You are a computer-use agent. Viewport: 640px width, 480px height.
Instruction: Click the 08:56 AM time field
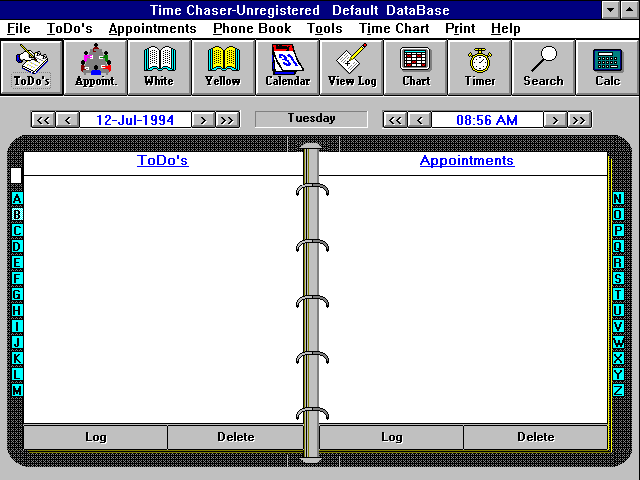tap(487, 120)
